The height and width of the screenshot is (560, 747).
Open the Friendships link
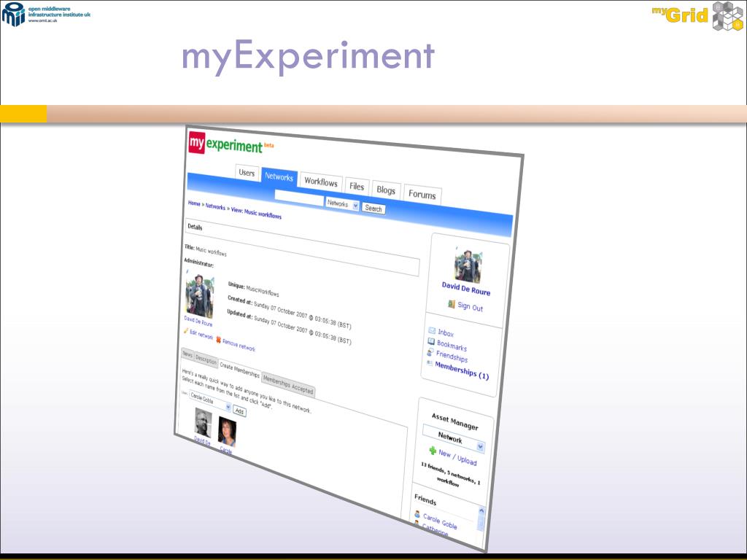pos(452,357)
